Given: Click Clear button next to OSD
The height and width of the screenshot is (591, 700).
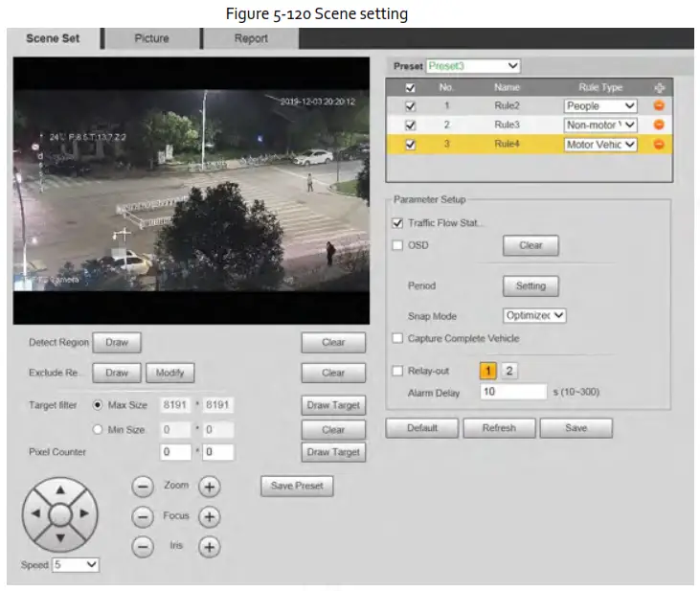Looking at the screenshot, I should (x=531, y=245).
